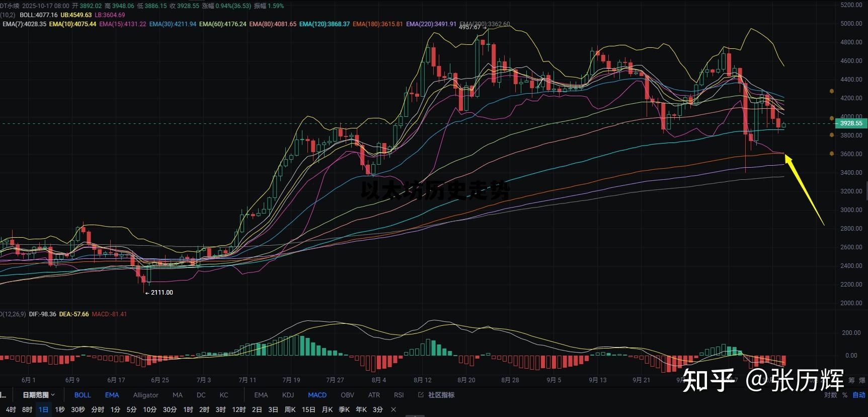
Task: Close the timeframe bar with the X icon
Action: click(x=393, y=409)
